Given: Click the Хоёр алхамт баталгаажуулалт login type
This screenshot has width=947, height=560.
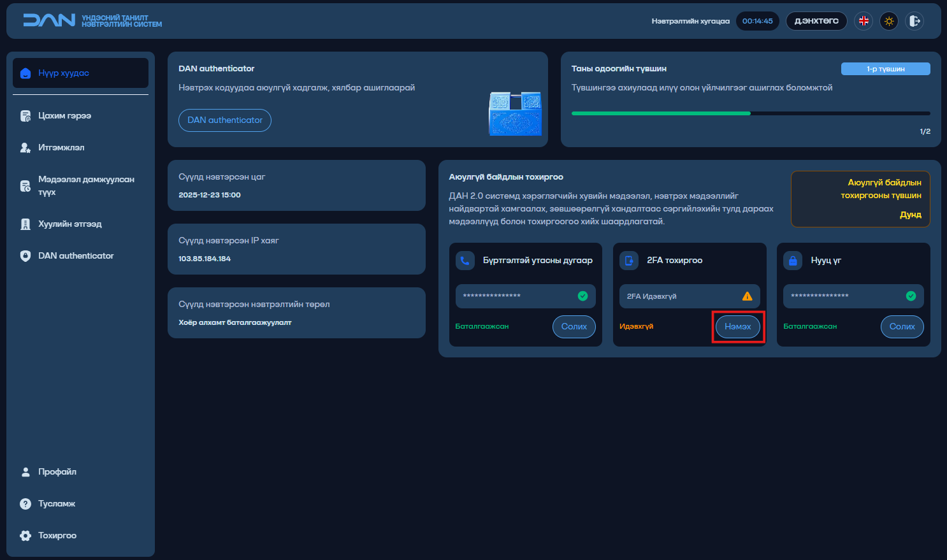Looking at the screenshot, I should click(235, 322).
